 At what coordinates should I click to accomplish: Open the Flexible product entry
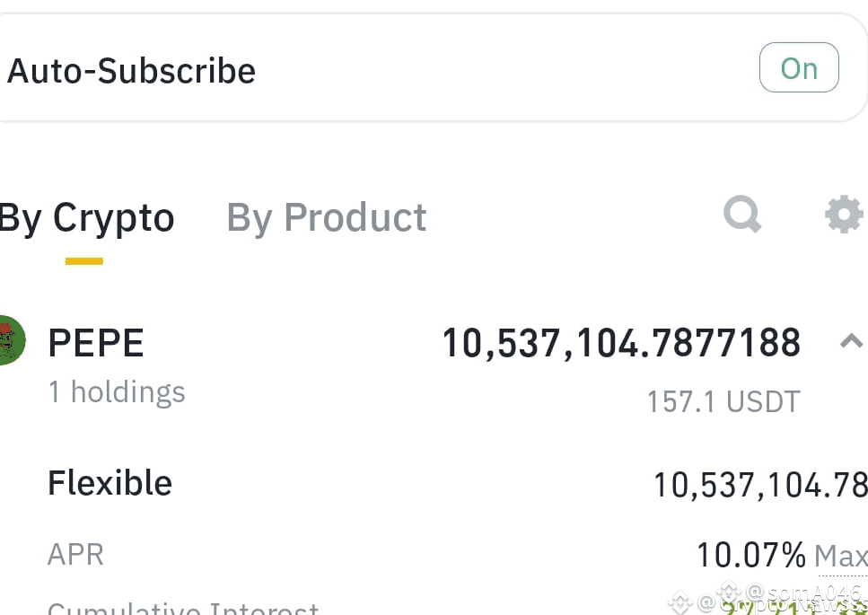coord(110,483)
